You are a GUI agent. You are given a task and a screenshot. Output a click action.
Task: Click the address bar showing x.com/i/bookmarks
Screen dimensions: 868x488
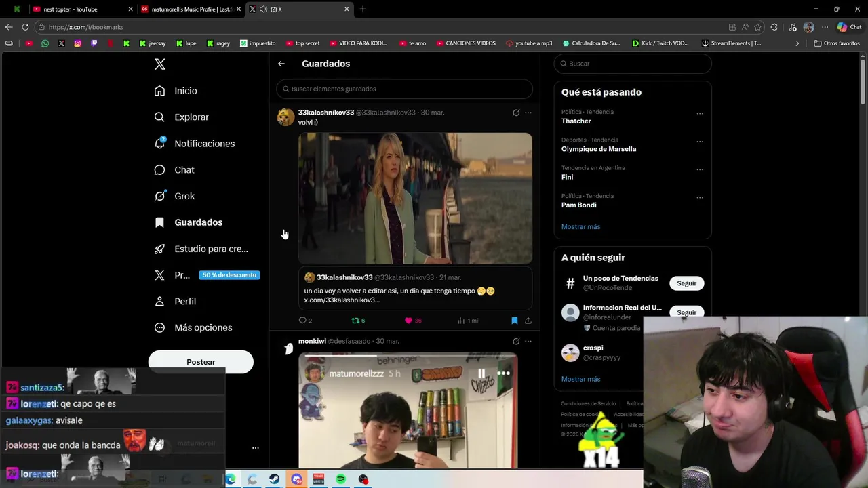point(380,27)
